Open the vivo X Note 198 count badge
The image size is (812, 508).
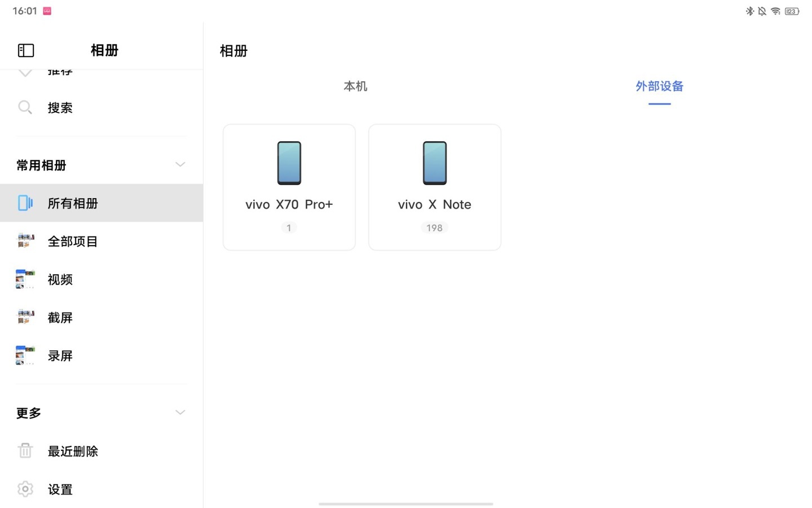[x=434, y=228]
